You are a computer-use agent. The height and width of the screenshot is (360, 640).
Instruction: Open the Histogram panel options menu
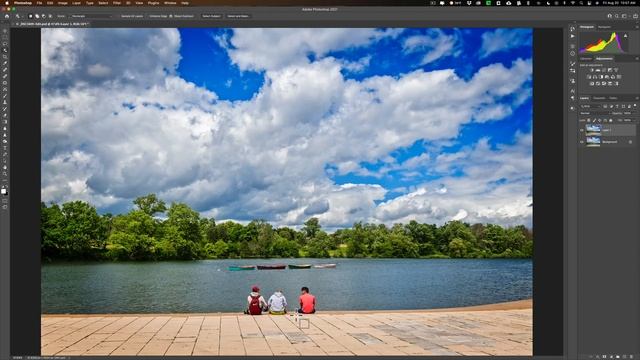[x=637, y=27]
